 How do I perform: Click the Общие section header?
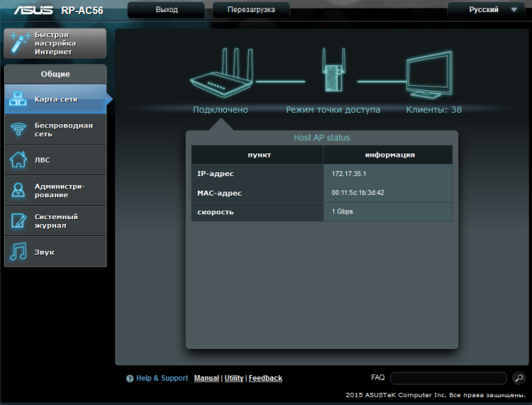(x=56, y=74)
